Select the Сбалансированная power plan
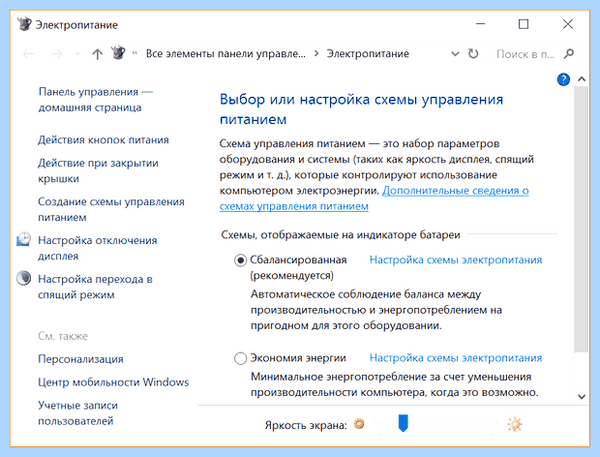Screen dimensions: 600x457 coord(240,261)
